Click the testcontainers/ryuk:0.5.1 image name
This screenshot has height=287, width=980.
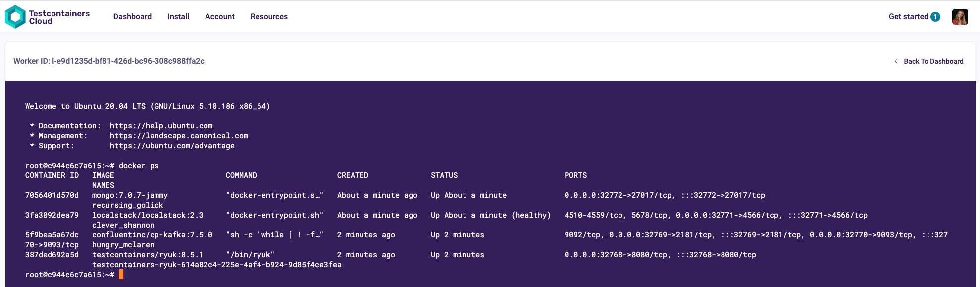[x=148, y=255]
